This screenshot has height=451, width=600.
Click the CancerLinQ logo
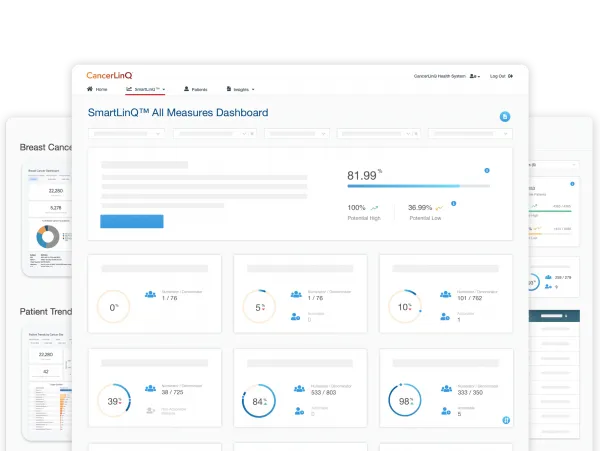pos(109,75)
